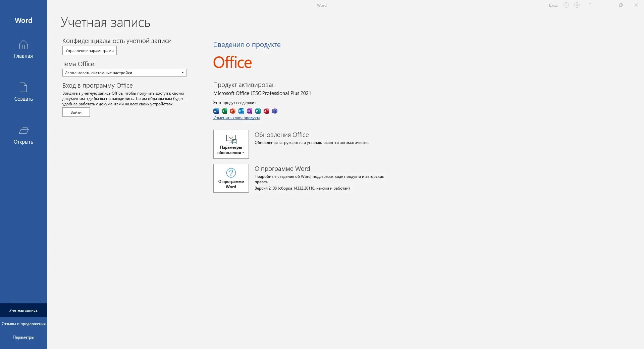Click the Конфиденциальность учетной записи heading
The width and height of the screenshot is (644, 349).
(x=117, y=41)
